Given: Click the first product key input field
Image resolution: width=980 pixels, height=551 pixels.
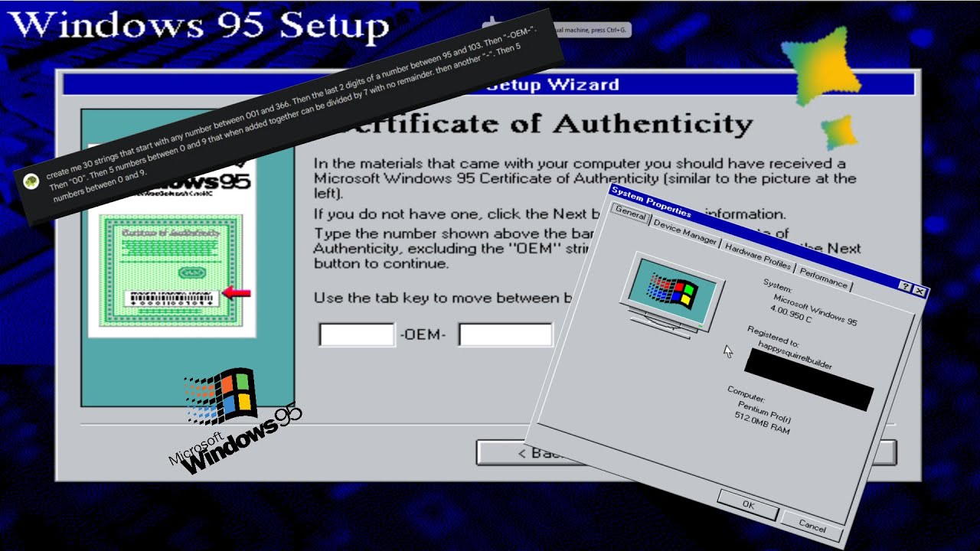Looking at the screenshot, I should pyautogui.click(x=357, y=334).
